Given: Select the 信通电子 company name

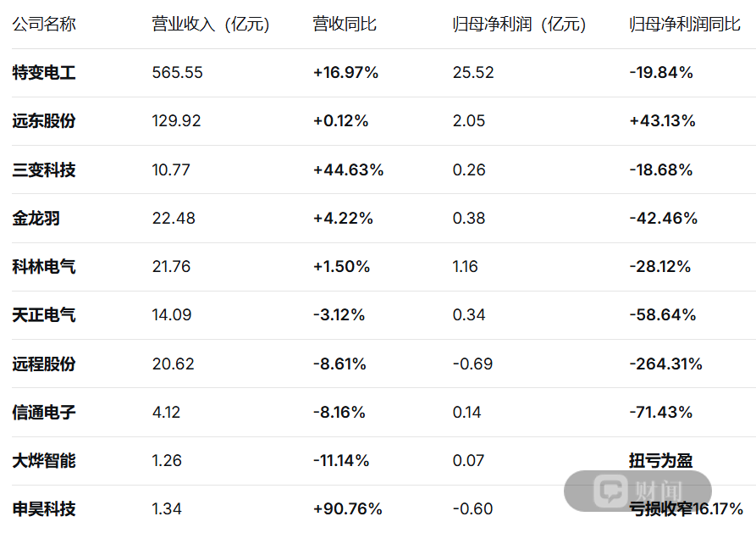Looking at the screenshot, I should click(x=44, y=413).
